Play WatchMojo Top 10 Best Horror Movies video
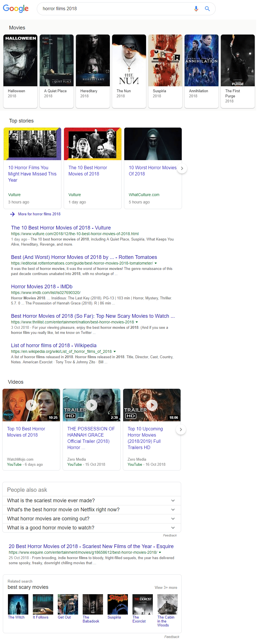This screenshot has width=259, height=644. (x=31, y=405)
